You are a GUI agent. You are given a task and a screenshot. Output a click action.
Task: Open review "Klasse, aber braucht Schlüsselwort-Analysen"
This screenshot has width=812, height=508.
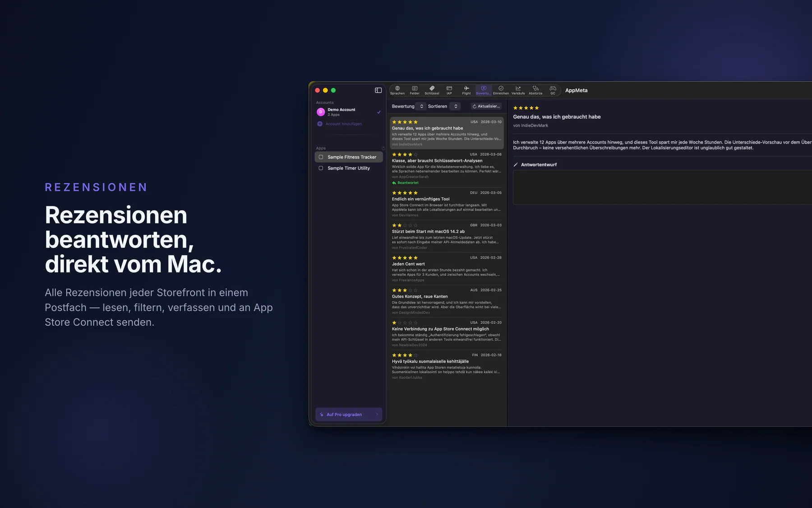click(447, 169)
